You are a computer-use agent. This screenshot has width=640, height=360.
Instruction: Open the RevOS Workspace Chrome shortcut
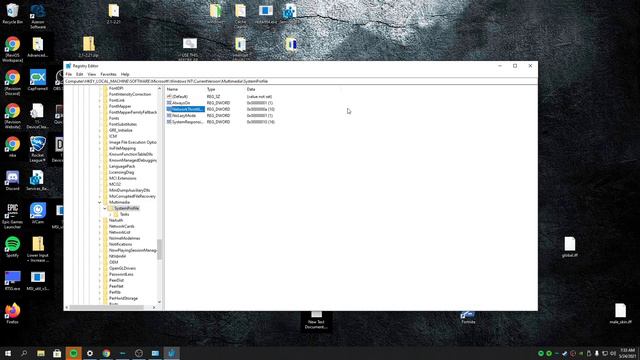(x=12, y=50)
